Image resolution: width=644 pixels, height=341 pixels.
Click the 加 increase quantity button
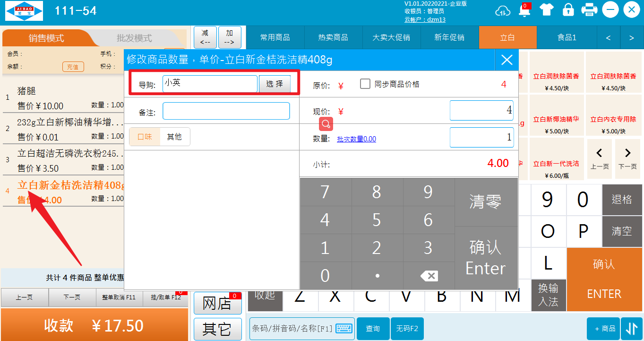(230, 37)
